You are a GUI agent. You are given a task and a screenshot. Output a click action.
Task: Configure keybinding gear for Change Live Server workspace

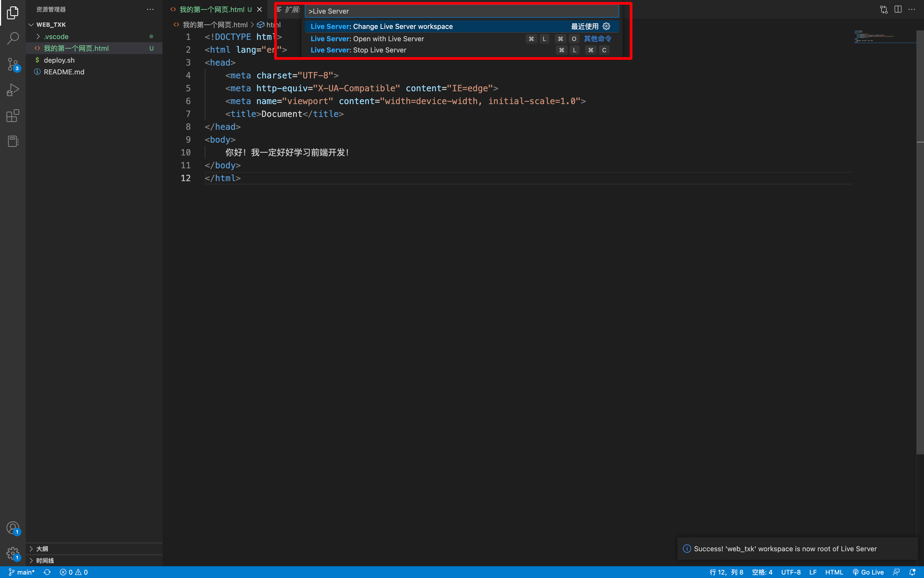click(x=606, y=26)
